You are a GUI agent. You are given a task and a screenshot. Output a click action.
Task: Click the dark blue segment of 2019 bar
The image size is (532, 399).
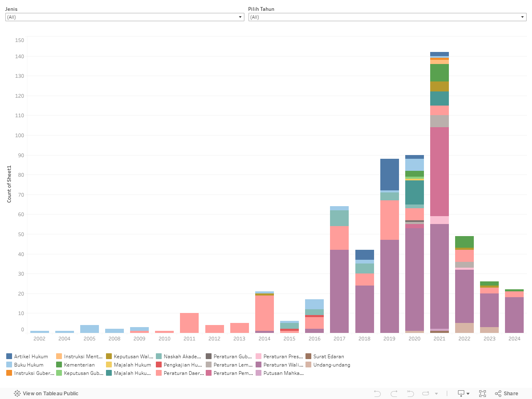pos(389,175)
